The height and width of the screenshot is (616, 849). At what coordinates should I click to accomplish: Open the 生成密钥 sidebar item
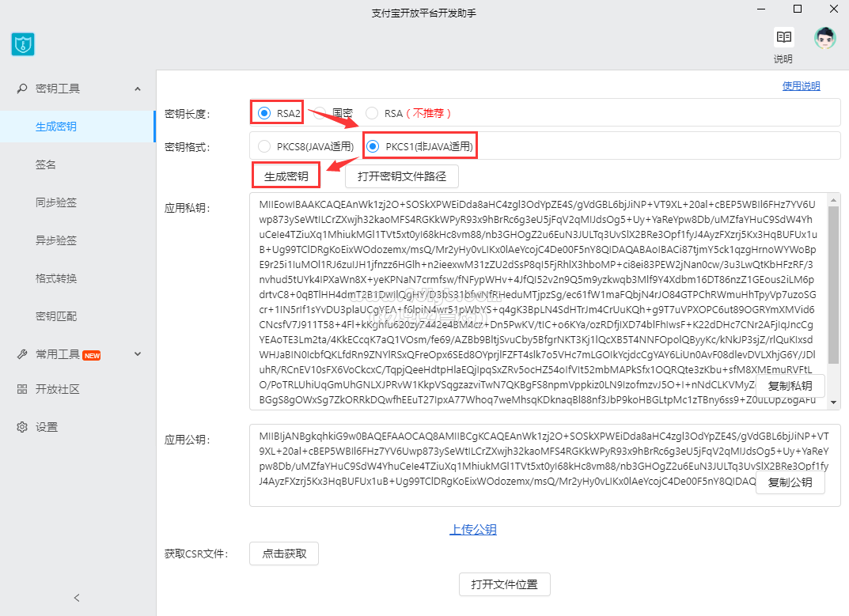(x=78, y=127)
